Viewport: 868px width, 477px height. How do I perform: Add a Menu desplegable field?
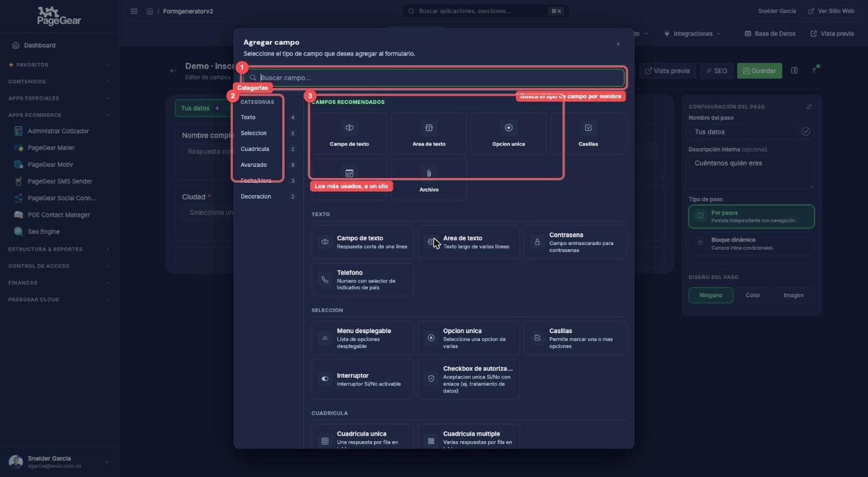pyautogui.click(x=363, y=338)
